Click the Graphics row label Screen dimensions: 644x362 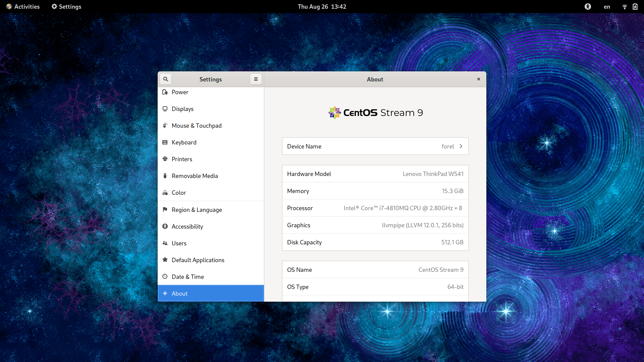(x=299, y=225)
